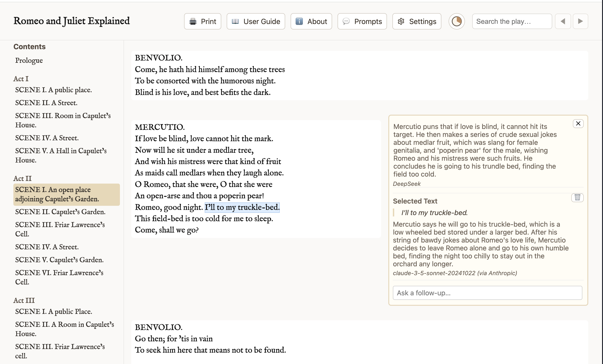Jump to Act II Scene II Capulet's Garden

60,212
